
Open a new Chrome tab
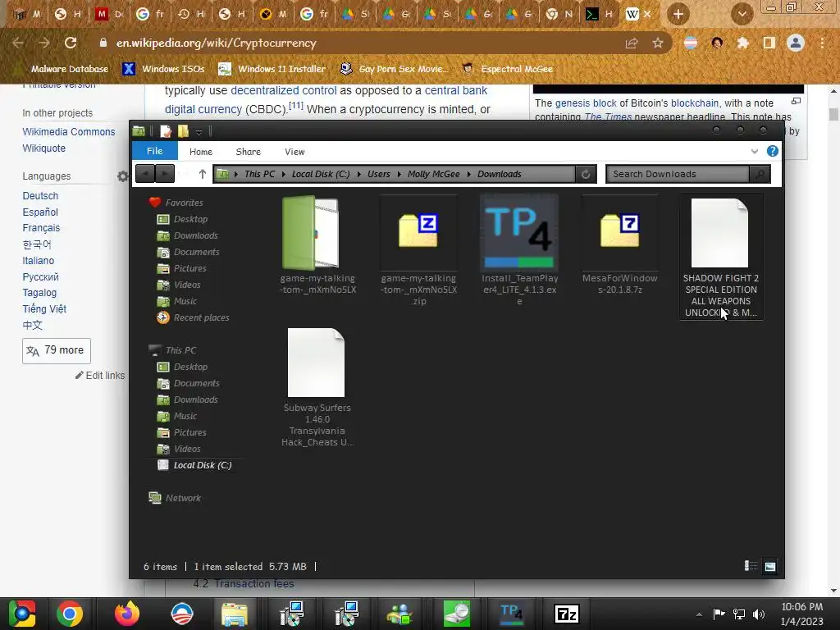(x=678, y=14)
